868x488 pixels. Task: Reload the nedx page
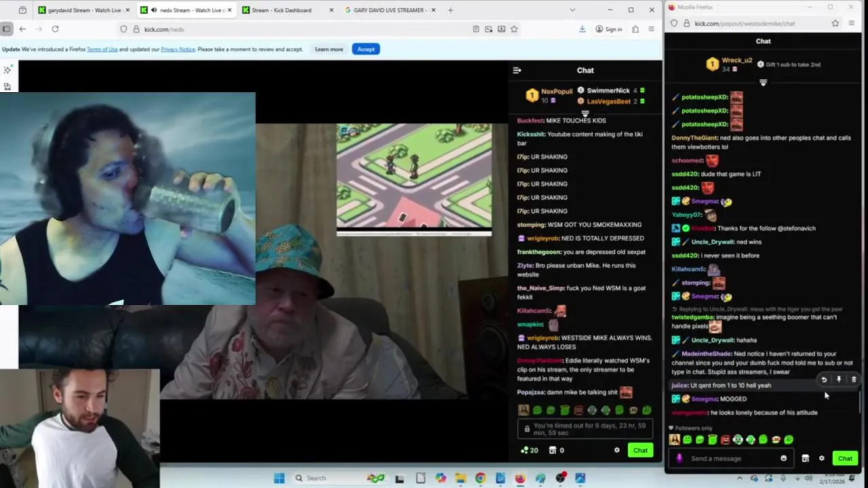[55, 29]
